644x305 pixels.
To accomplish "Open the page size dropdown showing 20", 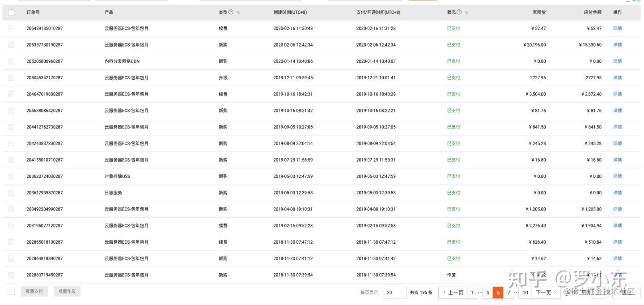I will (395, 292).
